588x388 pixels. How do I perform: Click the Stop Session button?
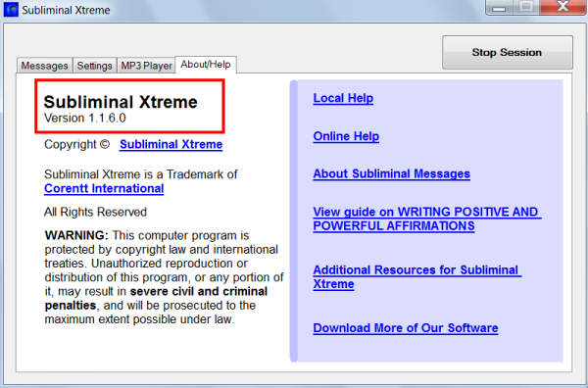pos(508,52)
